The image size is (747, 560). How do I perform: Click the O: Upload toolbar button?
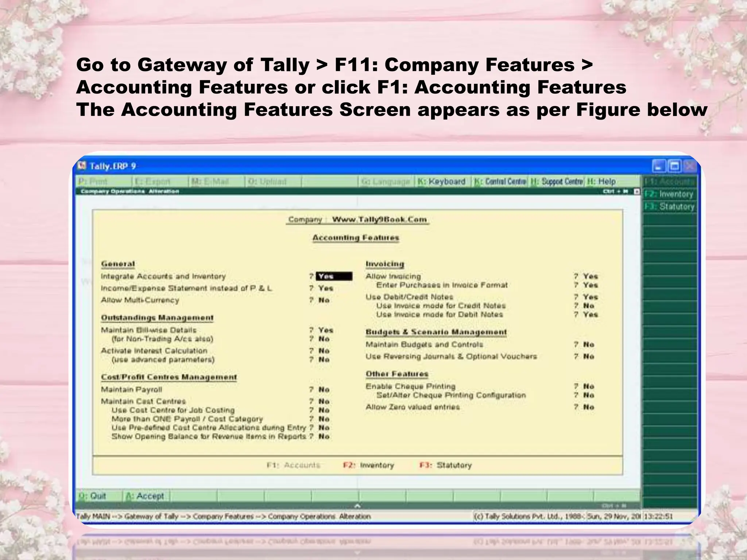[x=273, y=181]
